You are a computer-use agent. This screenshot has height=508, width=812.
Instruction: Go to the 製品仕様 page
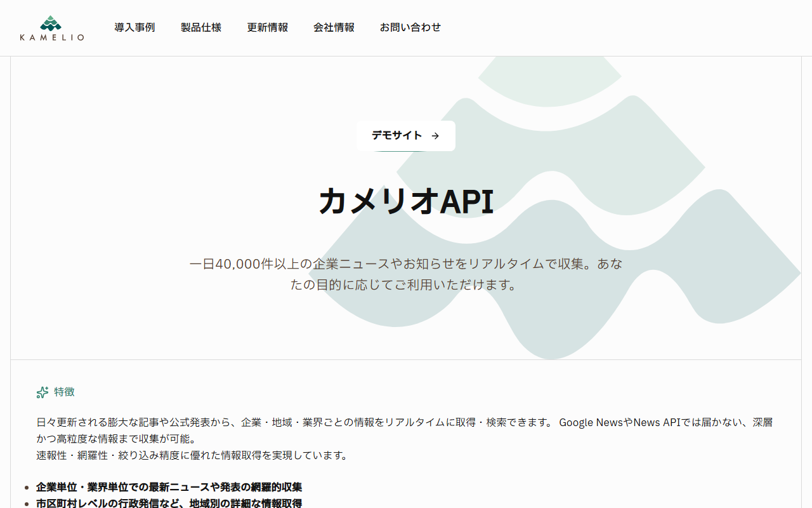coord(201,27)
